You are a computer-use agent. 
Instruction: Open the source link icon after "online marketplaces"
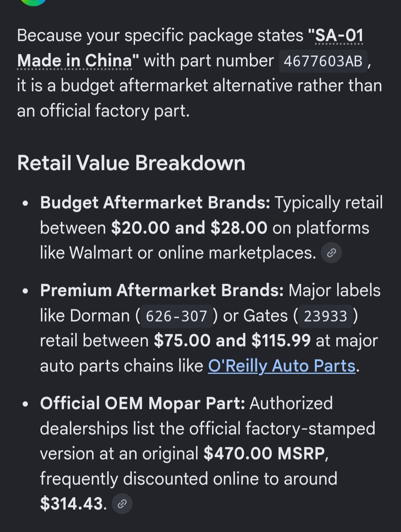point(331,253)
